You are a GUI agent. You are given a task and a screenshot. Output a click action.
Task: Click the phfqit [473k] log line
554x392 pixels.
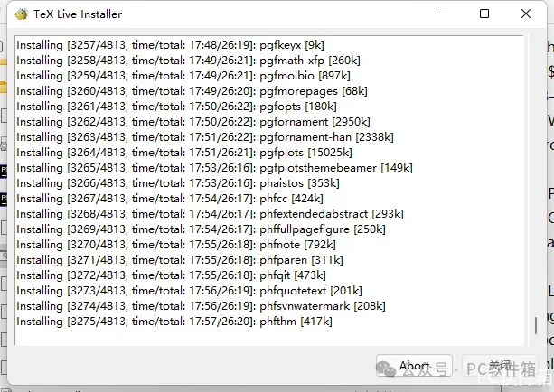[x=172, y=275]
